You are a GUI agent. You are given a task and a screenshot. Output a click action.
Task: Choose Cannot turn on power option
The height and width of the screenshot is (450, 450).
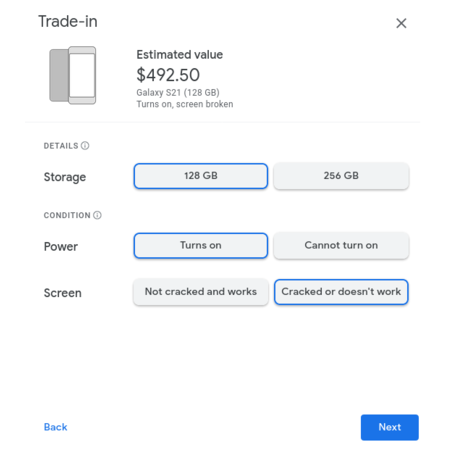[341, 246]
